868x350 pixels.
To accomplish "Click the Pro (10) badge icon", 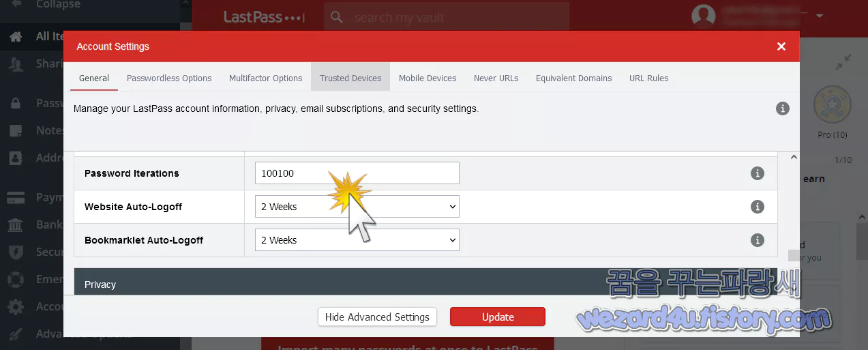I will tap(833, 106).
